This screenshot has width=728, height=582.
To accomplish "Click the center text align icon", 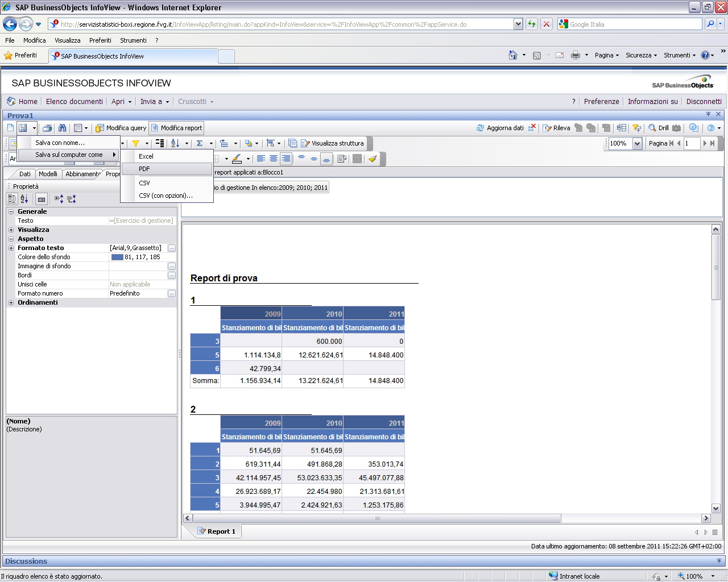I will pyautogui.click(x=274, y=159).
